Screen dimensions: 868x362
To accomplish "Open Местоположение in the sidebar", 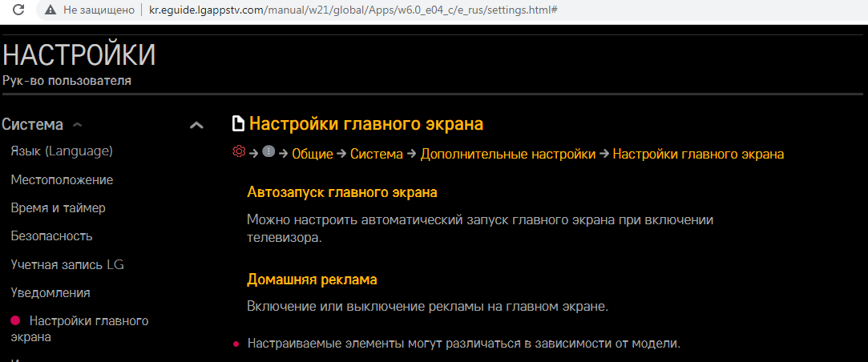I will click(62, 180).
